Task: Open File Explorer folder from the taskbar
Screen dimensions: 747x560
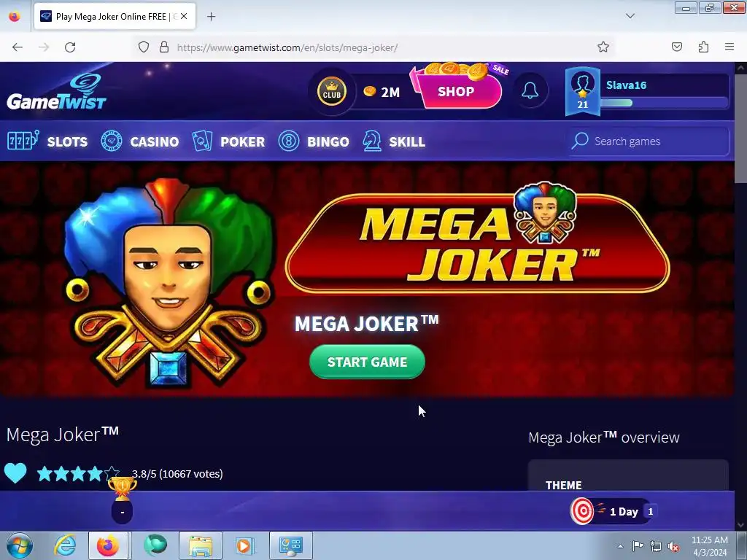Action: point(201,545)
